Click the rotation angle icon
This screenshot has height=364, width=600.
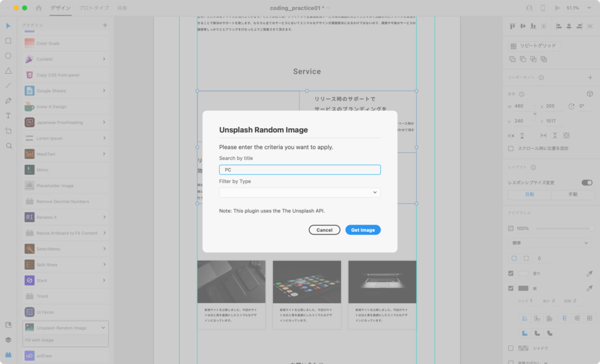click(571, 107)
